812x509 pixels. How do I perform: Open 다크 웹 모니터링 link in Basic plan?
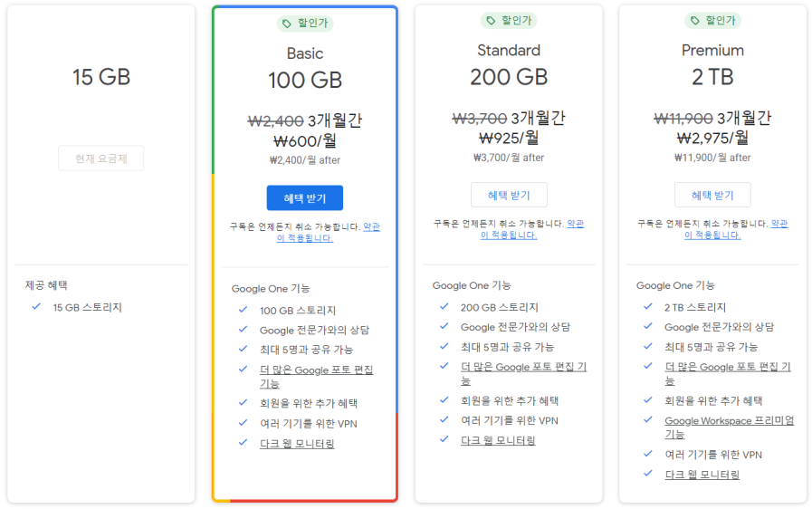click(297, 444)
